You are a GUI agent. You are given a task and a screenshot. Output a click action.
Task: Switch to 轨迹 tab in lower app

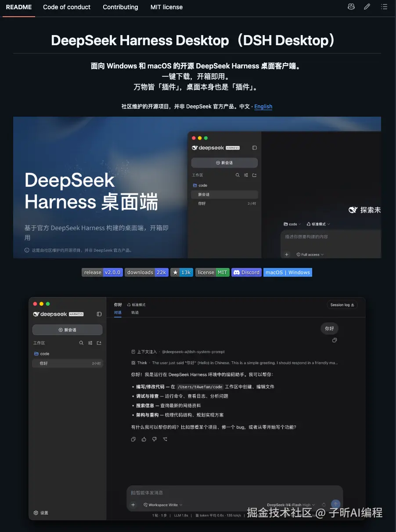(x=135, y=313)
